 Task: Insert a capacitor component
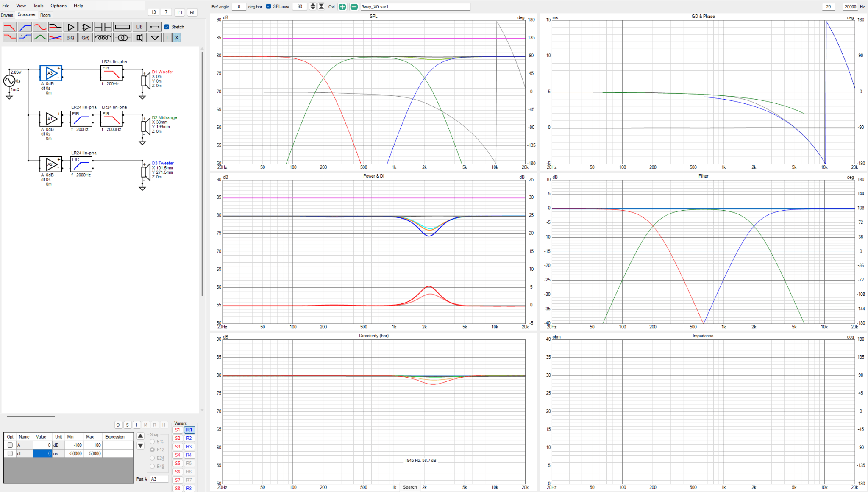[103, 27]
